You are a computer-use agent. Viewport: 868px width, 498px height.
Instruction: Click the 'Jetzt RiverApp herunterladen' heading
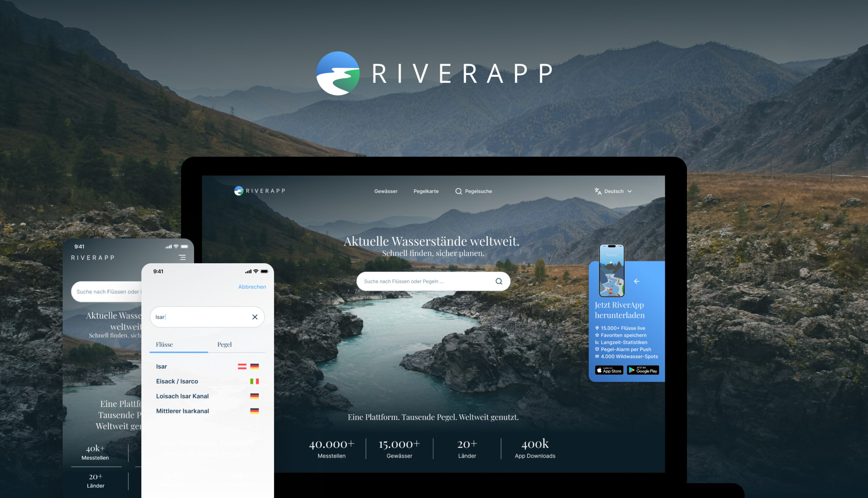[x=619, y=310]
